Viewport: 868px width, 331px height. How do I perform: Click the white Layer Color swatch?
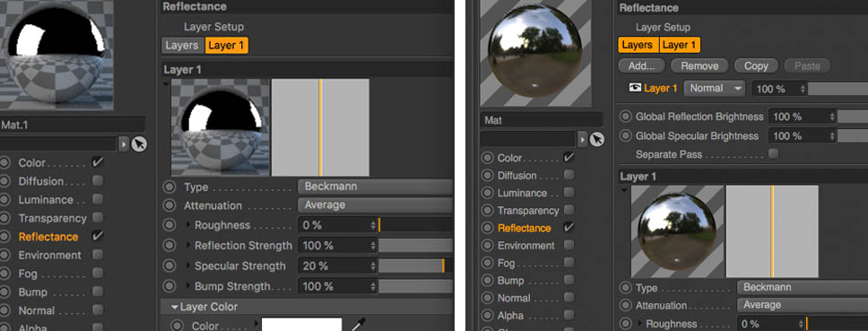click(x=301, y=325)
